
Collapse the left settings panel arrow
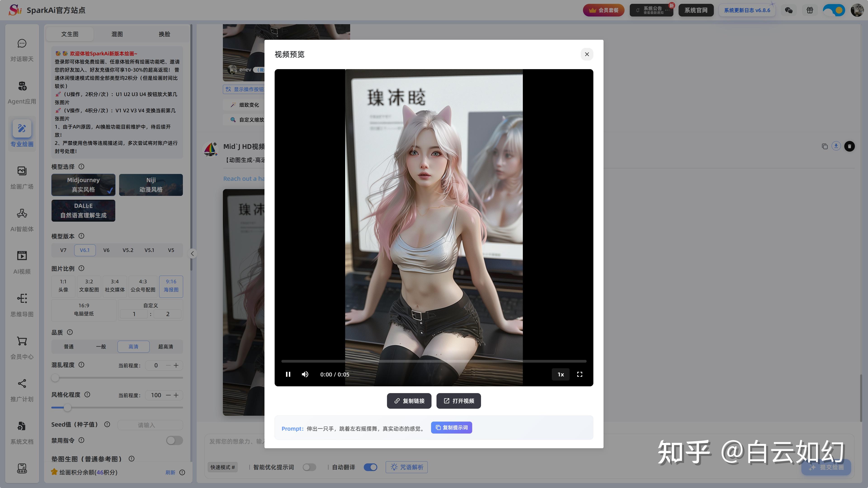[x=192, y=253]
